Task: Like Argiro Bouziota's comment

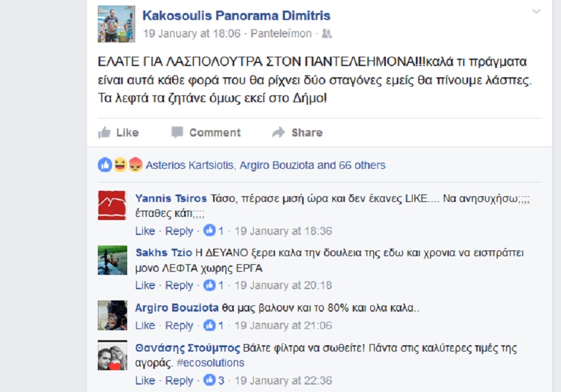Action: 145,325
